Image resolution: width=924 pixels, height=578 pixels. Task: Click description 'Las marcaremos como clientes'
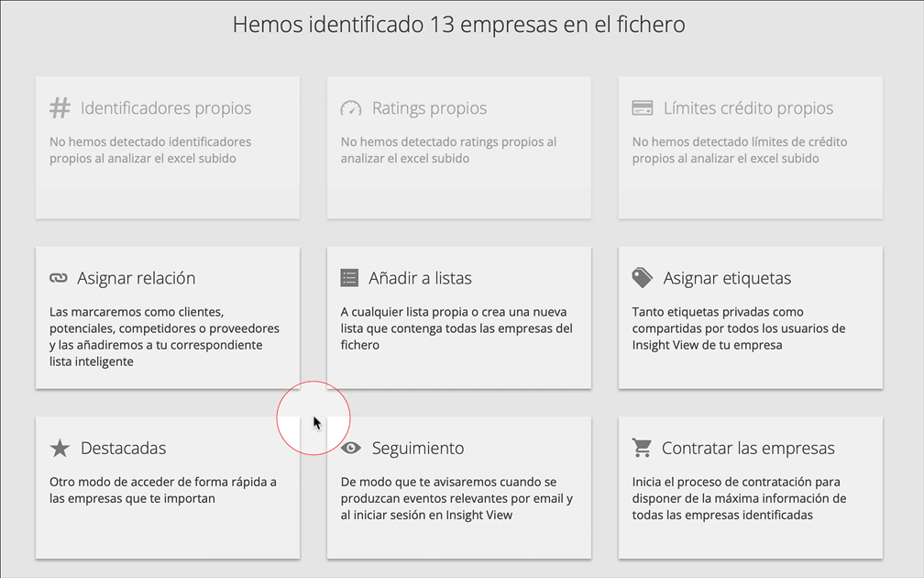pyautogui.click(x=164, y=337)
